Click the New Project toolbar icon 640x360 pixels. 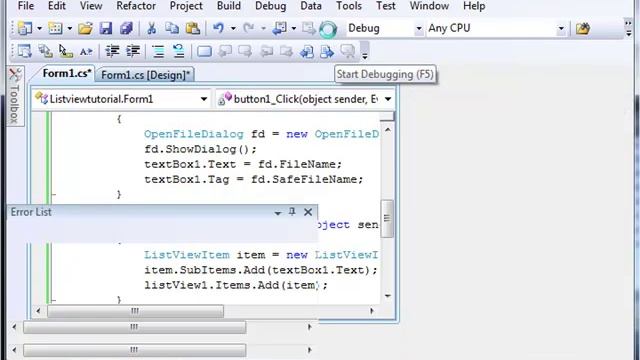24,28
